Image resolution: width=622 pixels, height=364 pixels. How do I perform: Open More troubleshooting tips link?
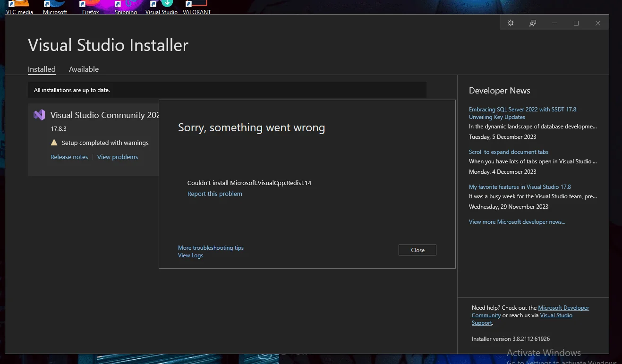[x=211, y=248]
